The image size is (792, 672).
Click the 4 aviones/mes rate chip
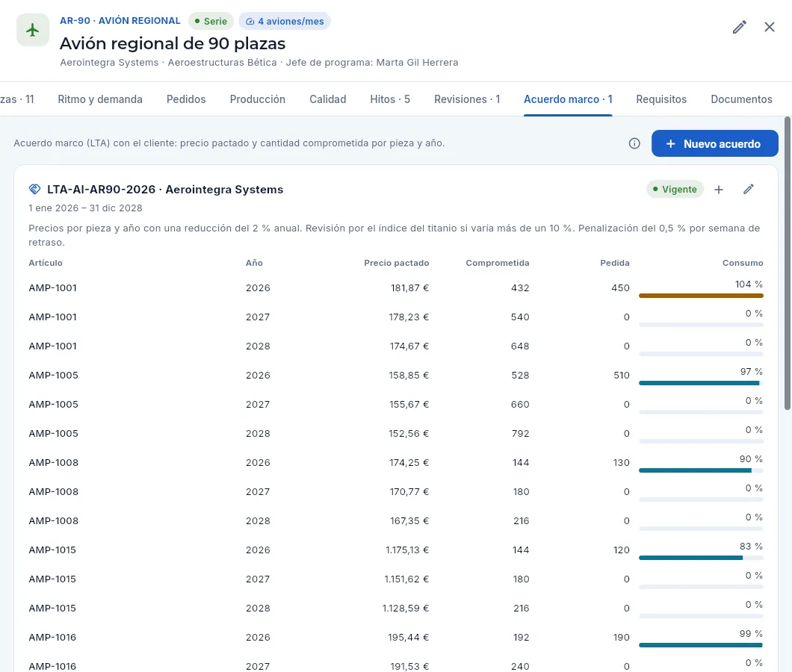pyautogui.click(x=285, y=21)
